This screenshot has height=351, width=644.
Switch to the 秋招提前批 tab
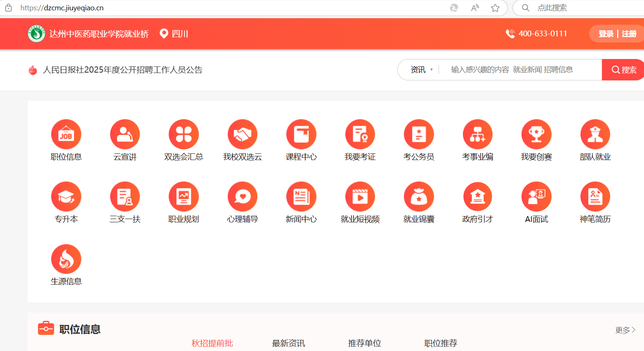coord(212,343)
